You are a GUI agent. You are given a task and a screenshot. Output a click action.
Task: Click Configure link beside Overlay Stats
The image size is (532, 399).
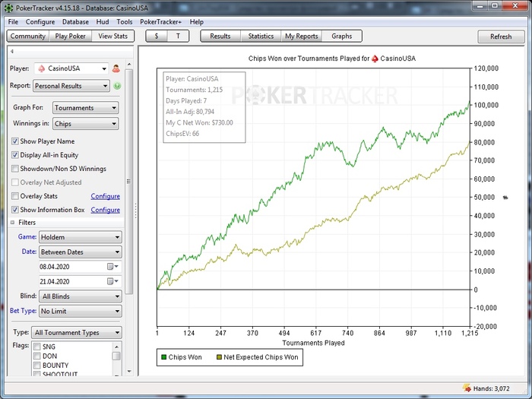105,196
